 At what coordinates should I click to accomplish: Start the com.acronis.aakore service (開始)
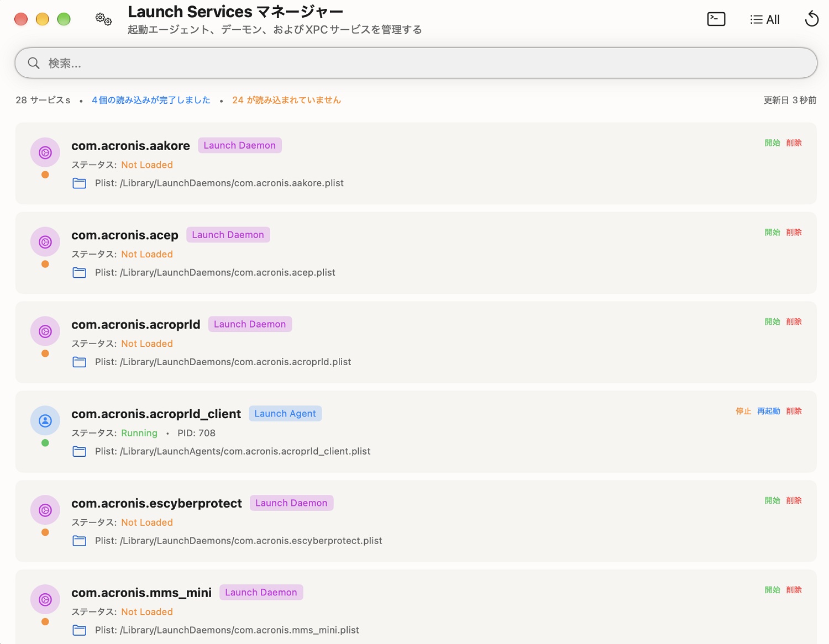tap(772, 143)
